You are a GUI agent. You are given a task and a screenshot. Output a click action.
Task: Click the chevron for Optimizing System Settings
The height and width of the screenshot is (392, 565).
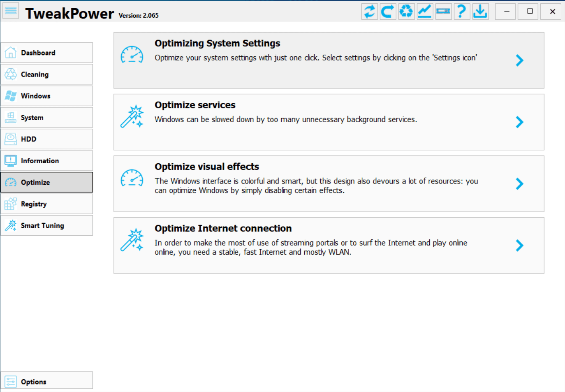click(520, 60)
